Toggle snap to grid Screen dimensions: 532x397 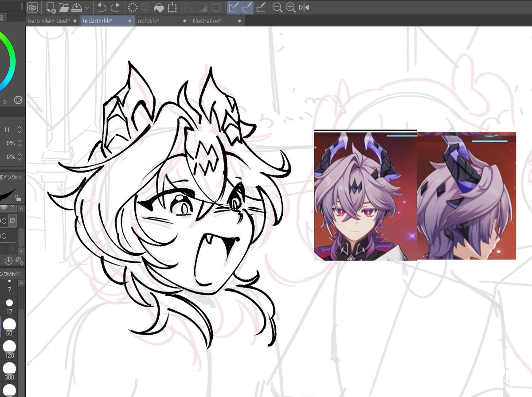click(261, 8)
